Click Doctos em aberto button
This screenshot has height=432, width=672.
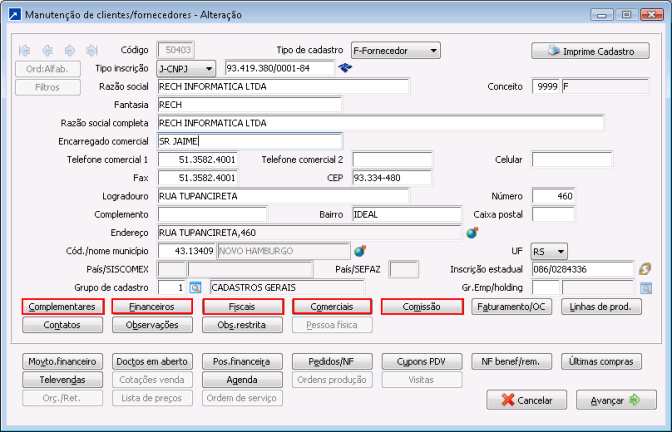[152, 362]
